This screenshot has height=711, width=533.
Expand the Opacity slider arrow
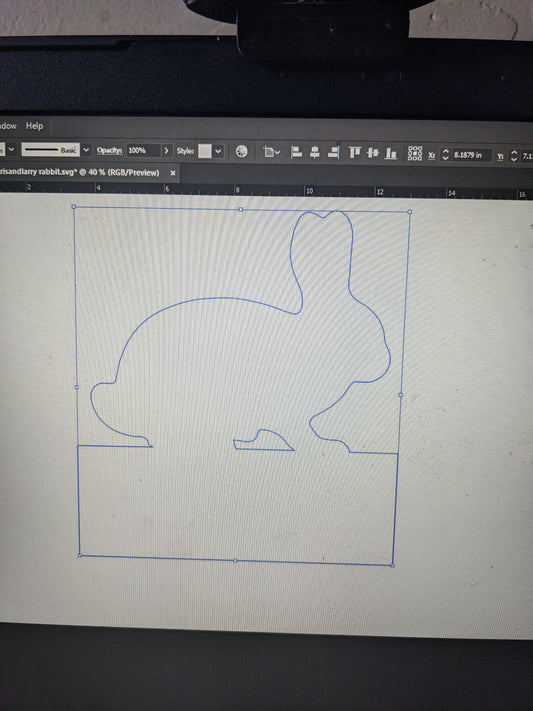pos(167,151)
